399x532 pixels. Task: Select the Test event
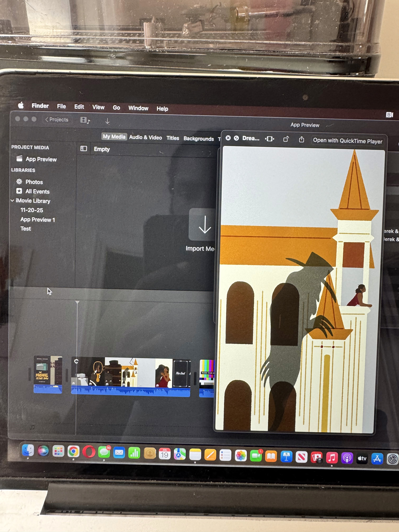pyautogui.click(x=26, y=229)
